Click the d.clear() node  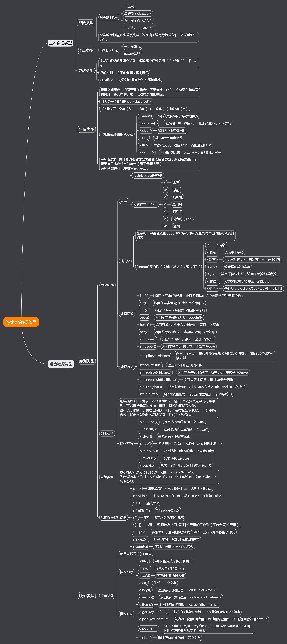coord(146,637)
